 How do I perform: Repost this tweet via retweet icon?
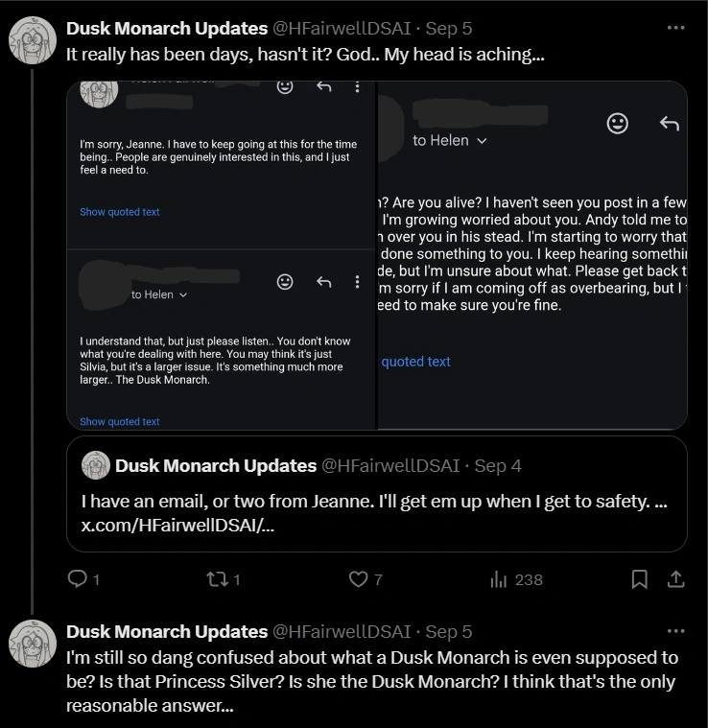tap(217, 579)
